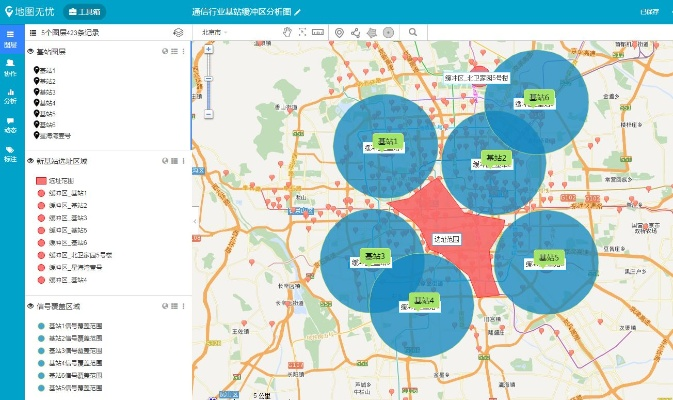Select the hand pan tool
This screenshot has width=673, height=400.
[287, 32]
